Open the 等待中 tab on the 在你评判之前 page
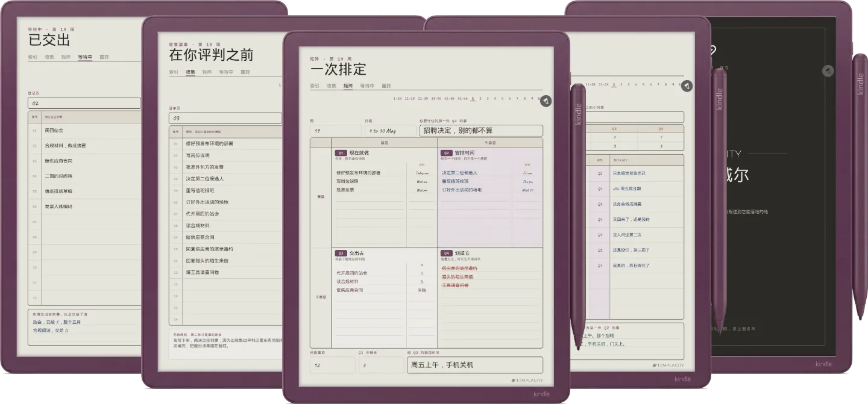Viewport: 868px width, 404px height. click(x=226, y=72)
